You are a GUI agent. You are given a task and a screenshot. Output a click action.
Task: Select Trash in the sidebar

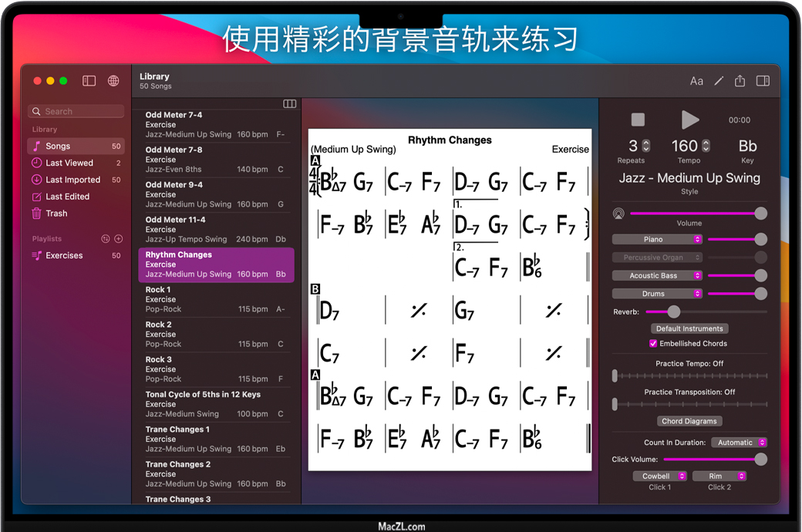click(76, 214)
